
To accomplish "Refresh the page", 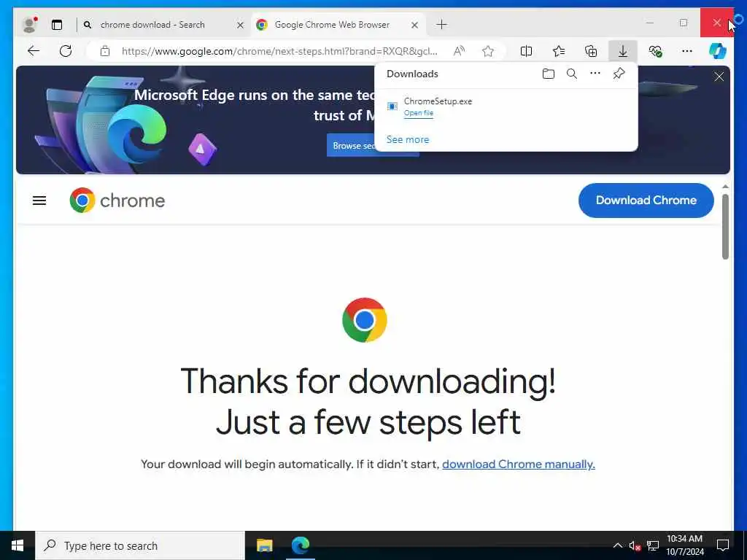I will [x=66, y=51].
